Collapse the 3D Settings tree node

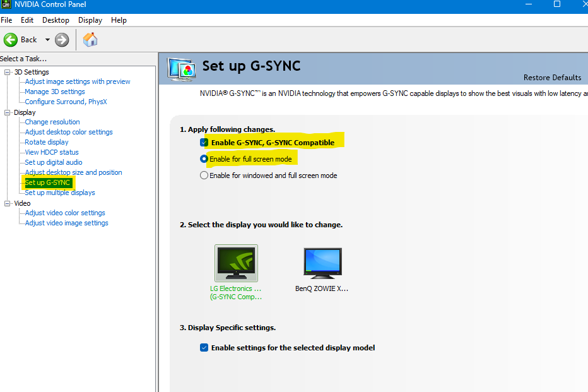[x=7, y=72]
